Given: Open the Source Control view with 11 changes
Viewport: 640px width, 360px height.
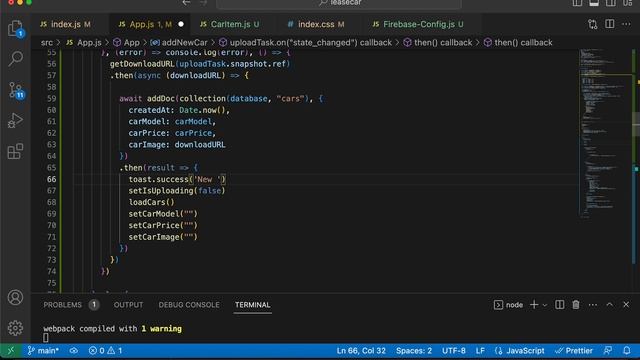Looking at the screenshot, I should tap(16, 90).
